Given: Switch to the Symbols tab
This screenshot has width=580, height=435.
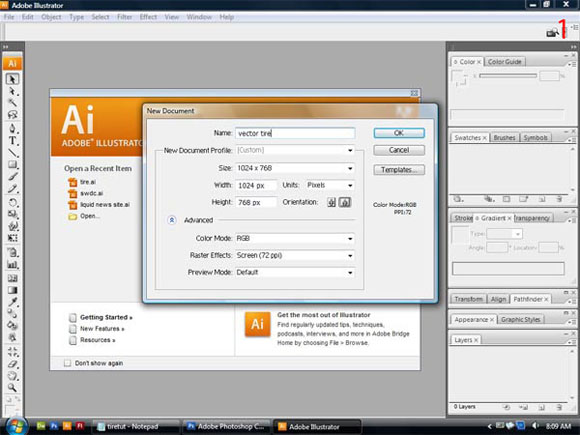Looking at the screenshot, I should [x=535, y=138].
